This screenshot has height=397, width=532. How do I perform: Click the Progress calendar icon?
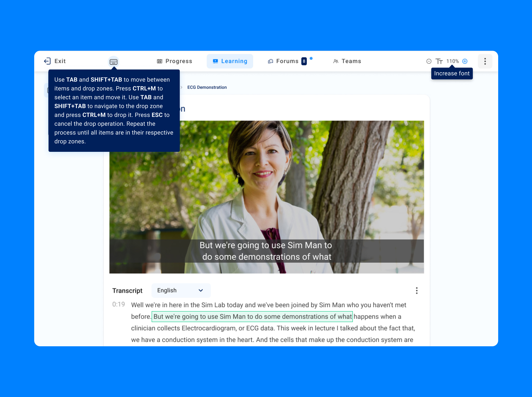[x=160, y=61]
